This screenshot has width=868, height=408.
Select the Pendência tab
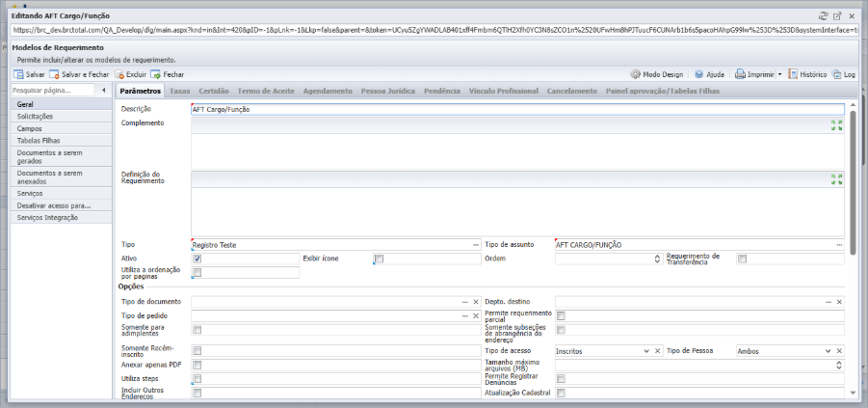pyautogui.click(x=442, y=91)
